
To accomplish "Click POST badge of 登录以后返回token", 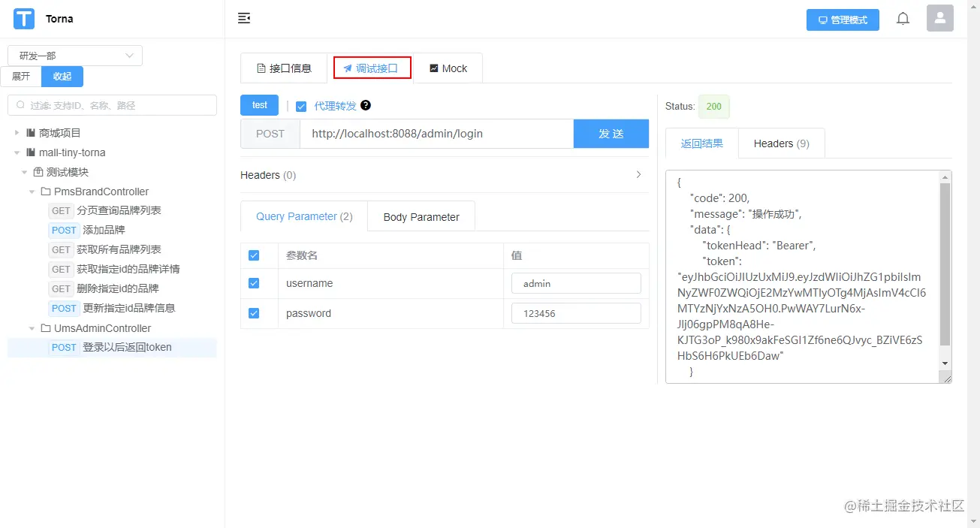I will pos(64,348).
